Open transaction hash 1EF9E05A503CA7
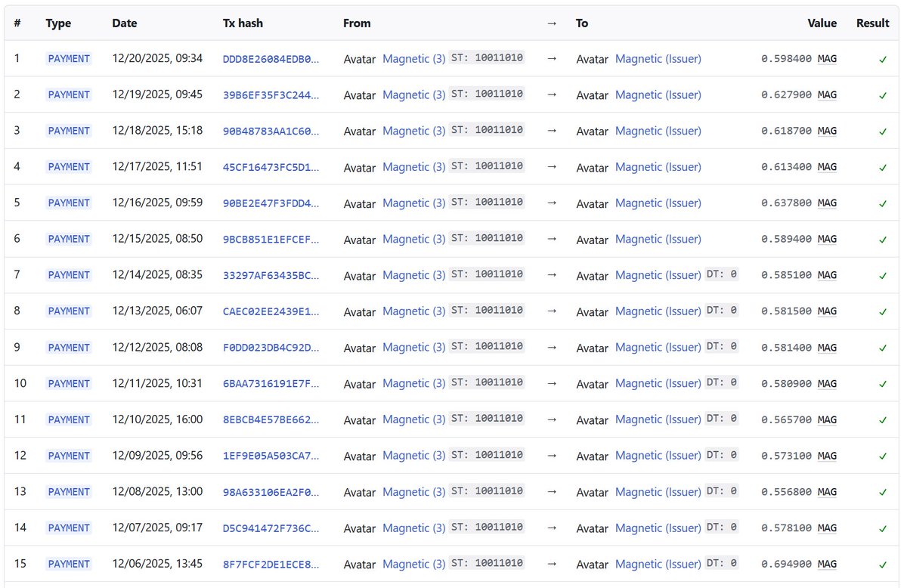The width and height of the screenshot is (907, 588). (271, 456)
